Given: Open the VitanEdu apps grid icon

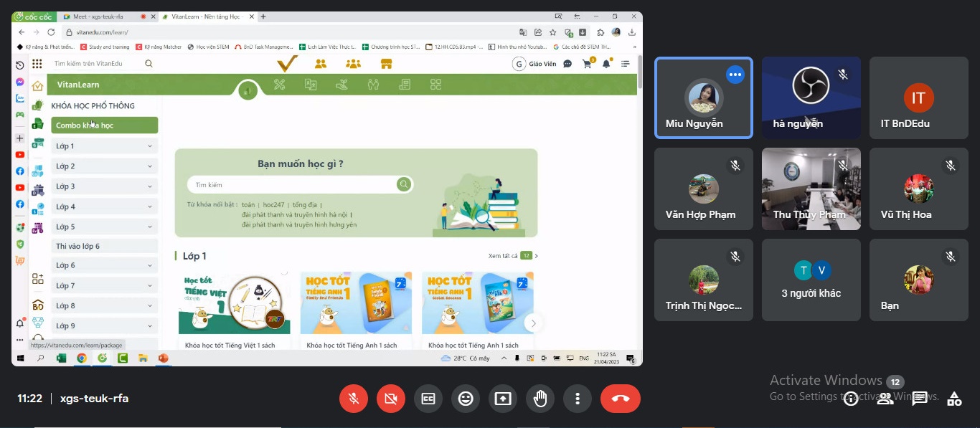Looking at the screenshot, I should pos(37,64).
